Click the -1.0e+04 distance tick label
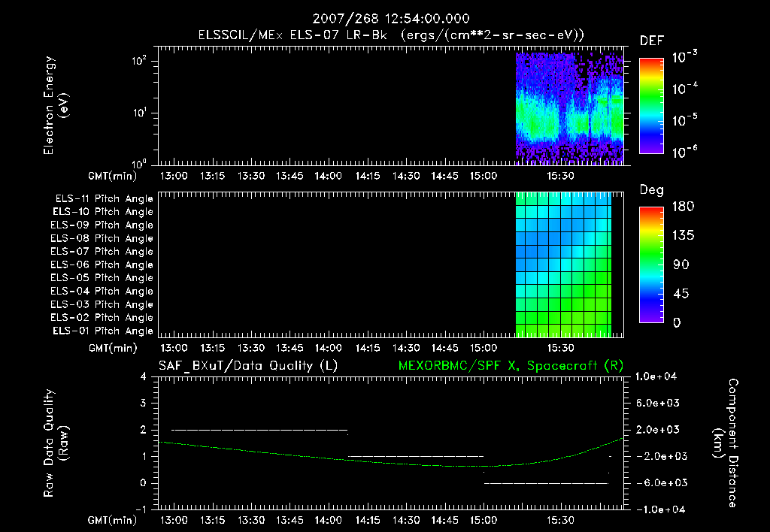Screen dimensions: 770x532 (662, 509)
